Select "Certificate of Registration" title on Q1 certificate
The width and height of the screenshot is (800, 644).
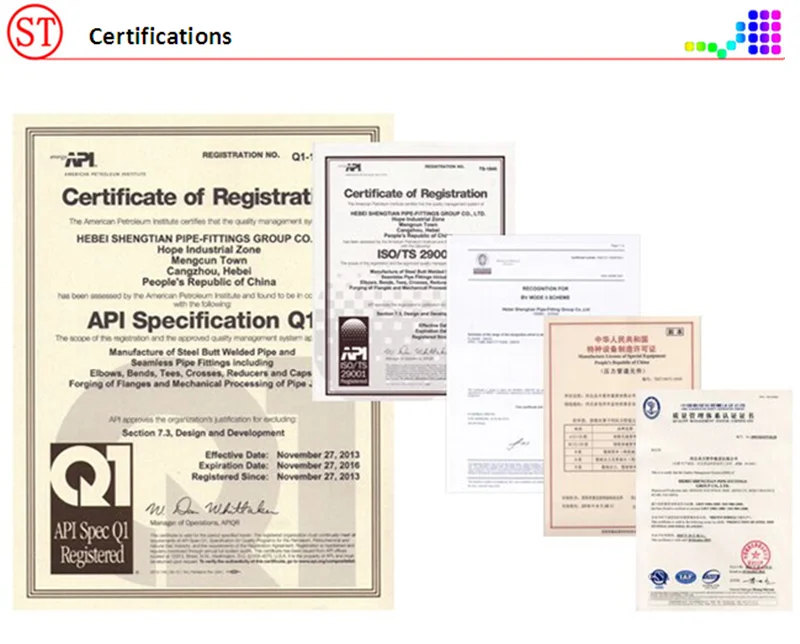(x=187, y=197)
